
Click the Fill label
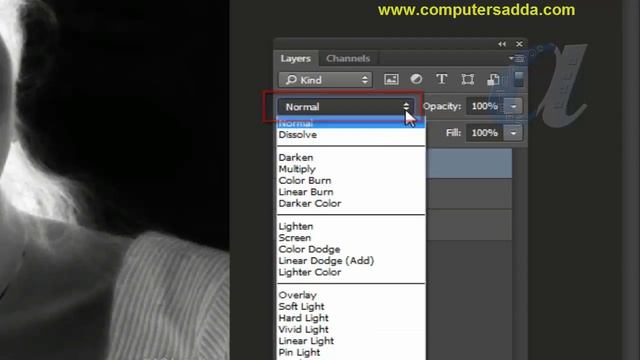(453, 133)
